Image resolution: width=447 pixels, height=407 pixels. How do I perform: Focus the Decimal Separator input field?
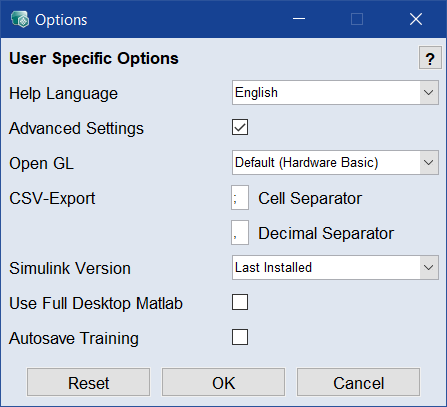pyautogui.click(x=240, y=232)
